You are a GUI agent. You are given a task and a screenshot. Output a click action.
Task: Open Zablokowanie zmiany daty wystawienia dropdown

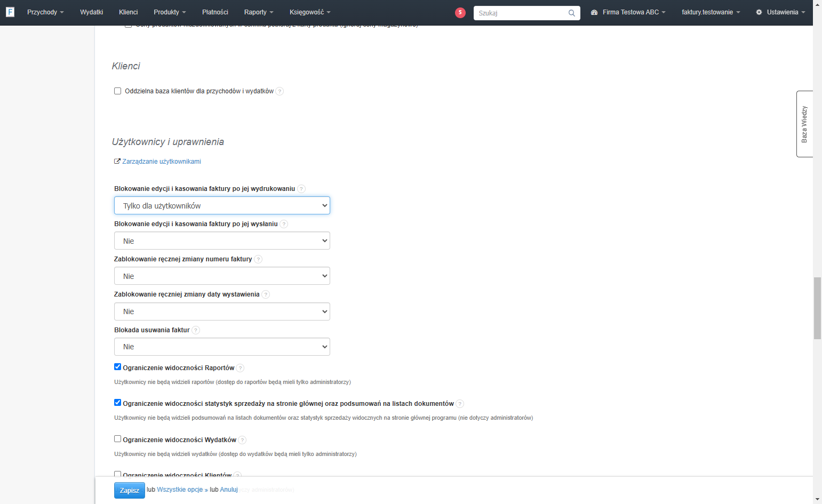coord(222,311)
